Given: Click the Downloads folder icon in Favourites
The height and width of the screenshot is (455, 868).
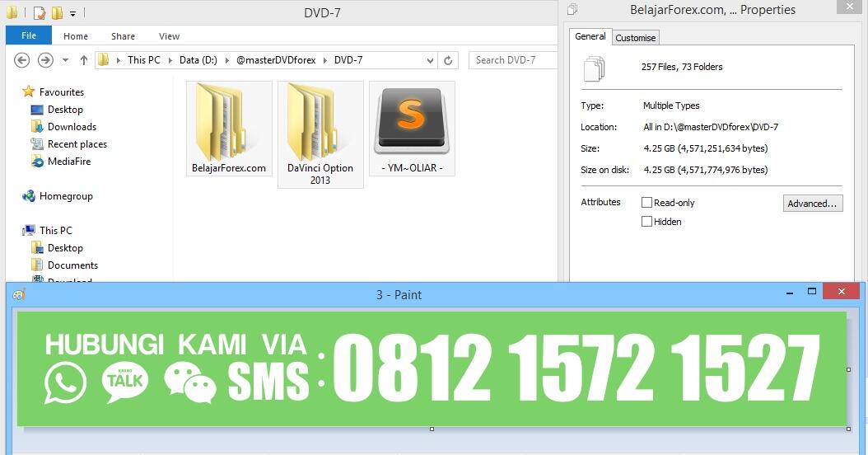Looking at the screenshot, I should tap(37, 126).
